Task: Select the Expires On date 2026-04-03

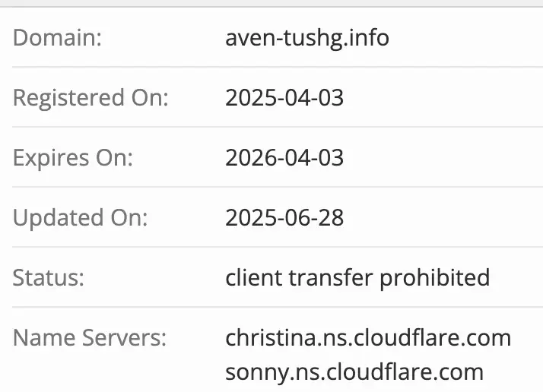Action: (x=284, y=157)
